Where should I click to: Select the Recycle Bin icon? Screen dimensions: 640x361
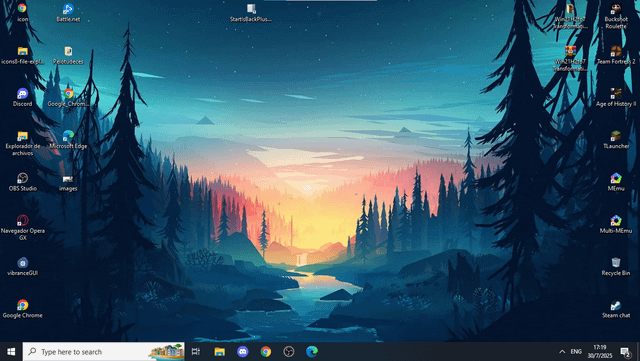point(616,267)
